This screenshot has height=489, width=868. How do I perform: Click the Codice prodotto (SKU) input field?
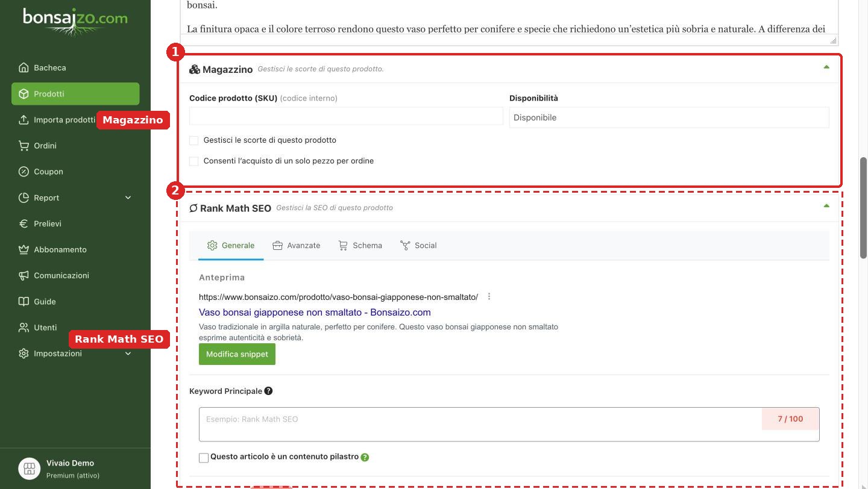[x=346, y=116]
